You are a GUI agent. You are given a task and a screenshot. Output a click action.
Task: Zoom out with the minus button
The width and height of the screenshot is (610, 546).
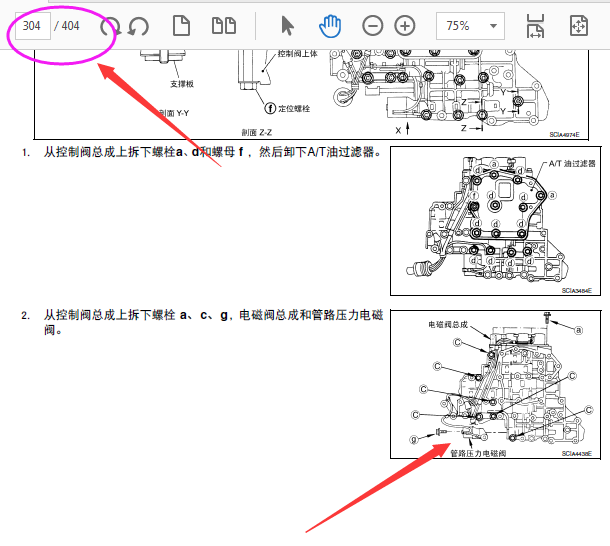pos(372,26)
